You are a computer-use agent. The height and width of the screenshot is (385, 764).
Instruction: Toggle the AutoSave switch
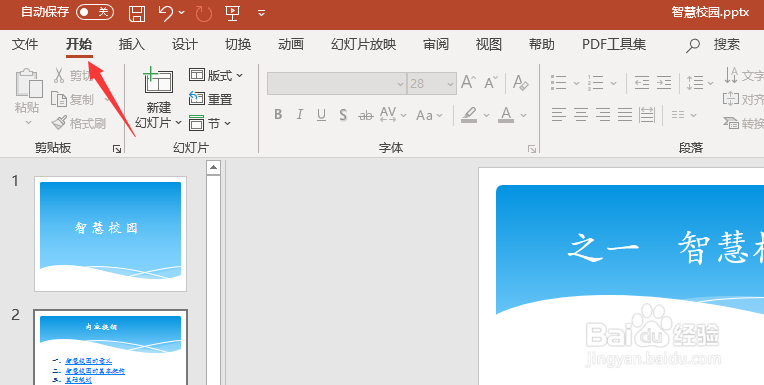(95, 12)
